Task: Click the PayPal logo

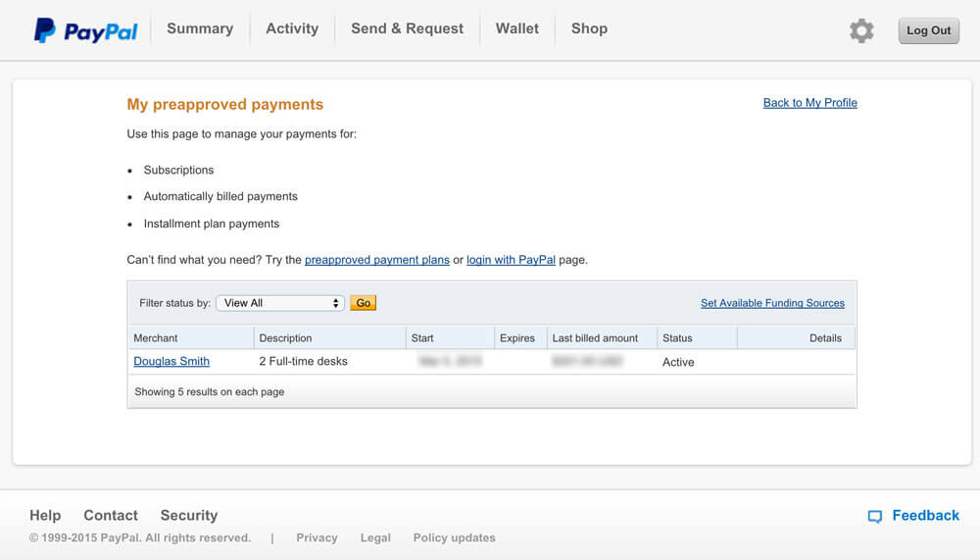Action: (x=85, y=30)
